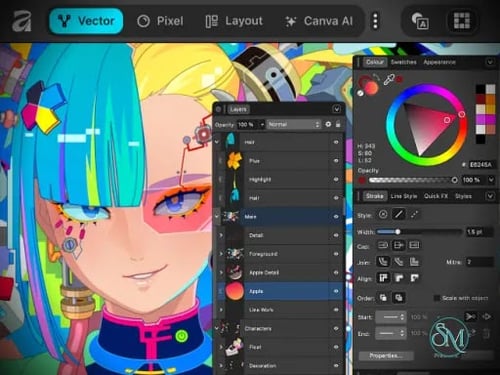Select the second Join option icon
Viewport: 500px width, 375px height.
399,262
